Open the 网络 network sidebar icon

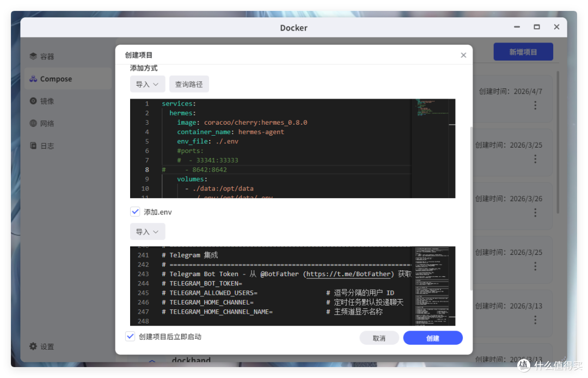coord(33,124)
